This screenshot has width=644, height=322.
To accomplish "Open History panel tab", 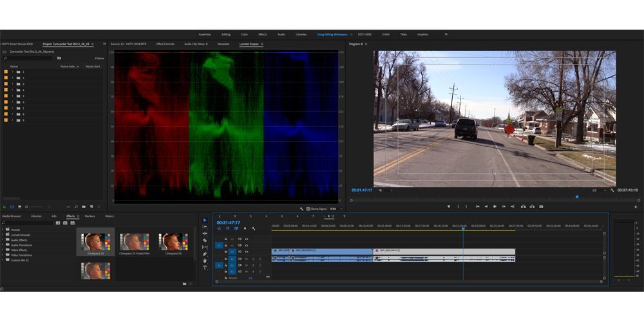I will pyautogui.click(x=109, y=216).
